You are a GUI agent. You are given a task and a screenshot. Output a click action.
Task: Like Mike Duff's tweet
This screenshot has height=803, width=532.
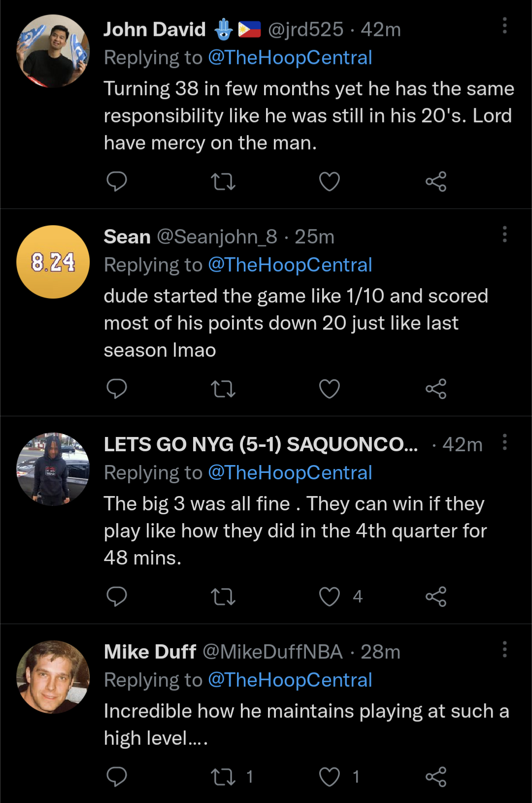click(330, 777)
